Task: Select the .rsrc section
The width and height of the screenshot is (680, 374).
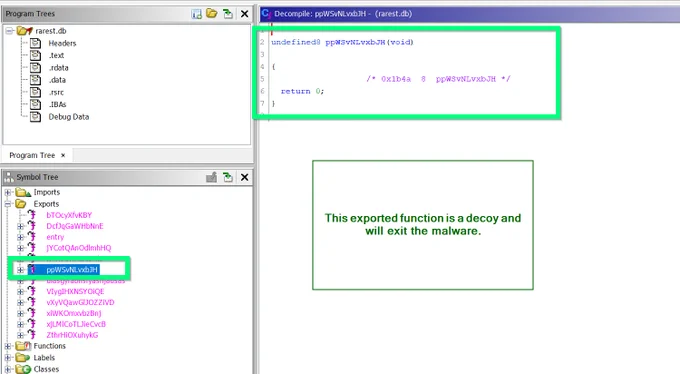Action: [x=56, y=92]
